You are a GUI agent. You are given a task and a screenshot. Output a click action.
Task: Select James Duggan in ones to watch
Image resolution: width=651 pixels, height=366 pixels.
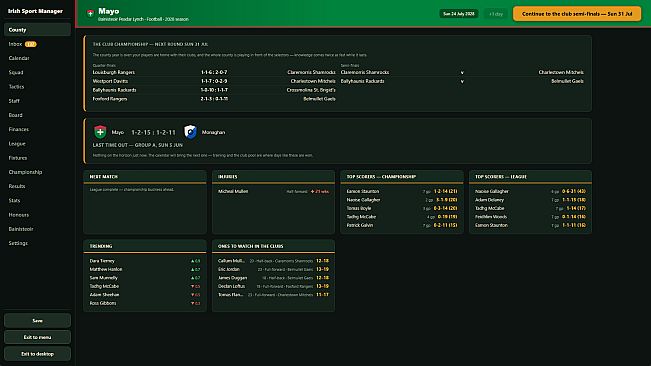point(232,278)
